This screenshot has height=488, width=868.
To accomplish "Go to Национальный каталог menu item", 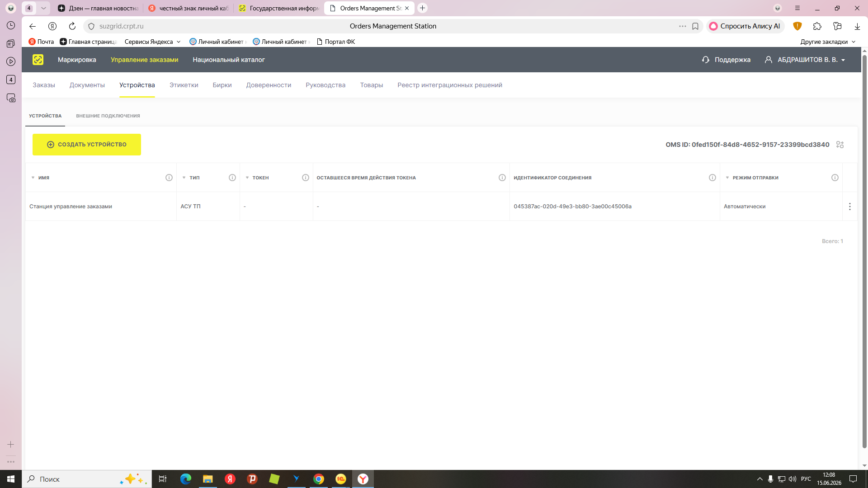I will point(229,60).
